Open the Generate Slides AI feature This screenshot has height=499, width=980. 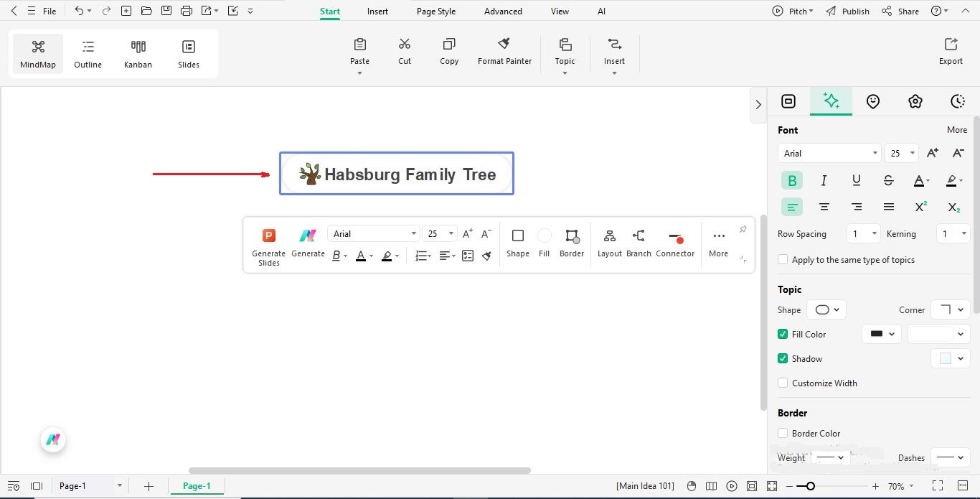pyautogui.click(x=268, y=244)
